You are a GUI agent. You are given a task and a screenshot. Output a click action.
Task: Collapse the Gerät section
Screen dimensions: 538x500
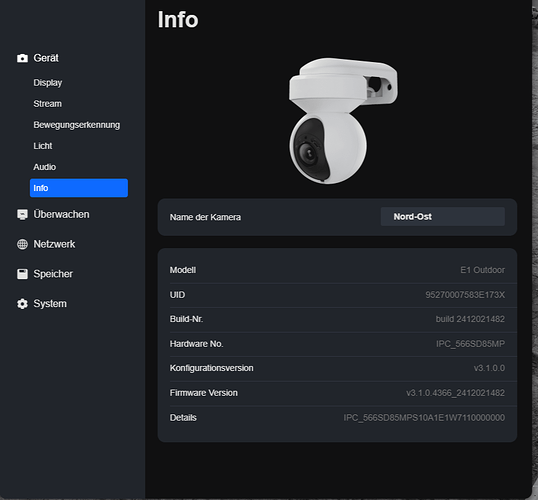click(x=46, y=58)
